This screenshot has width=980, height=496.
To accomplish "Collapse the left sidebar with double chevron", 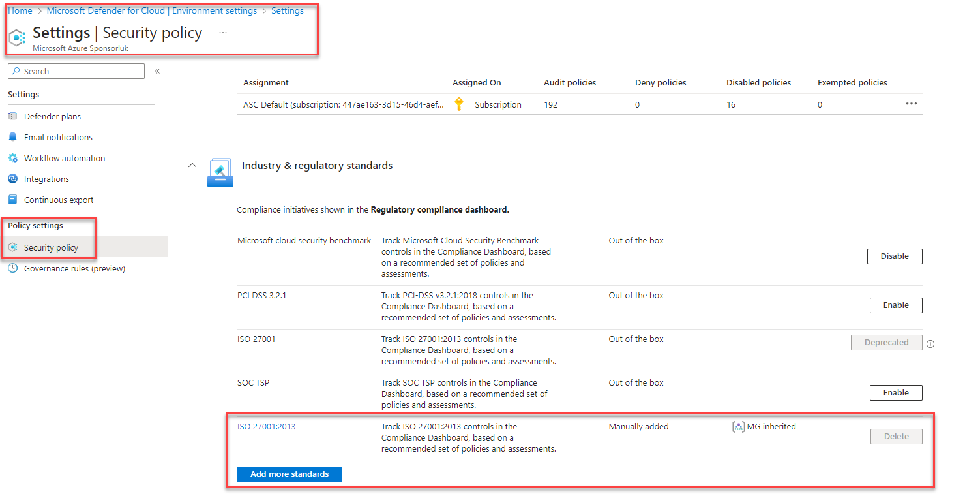I will [157, 71].
